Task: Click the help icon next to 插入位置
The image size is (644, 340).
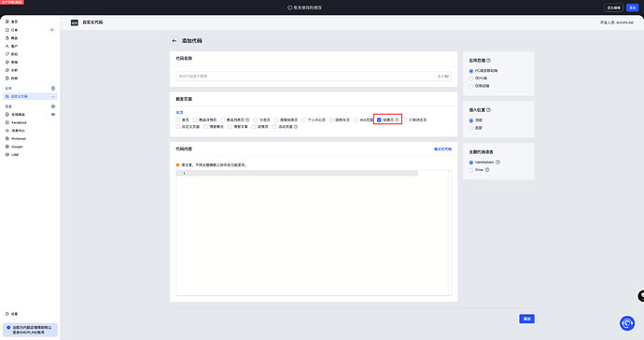Action: 488,110
